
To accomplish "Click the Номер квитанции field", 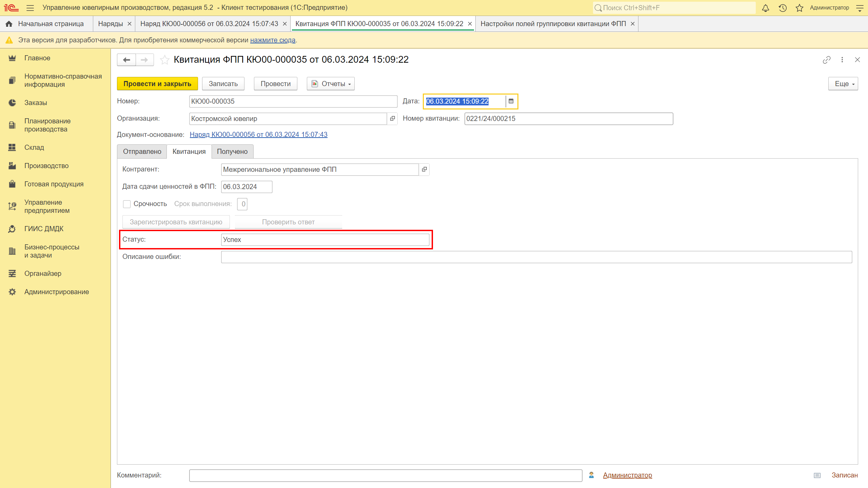I will (569, 119).
